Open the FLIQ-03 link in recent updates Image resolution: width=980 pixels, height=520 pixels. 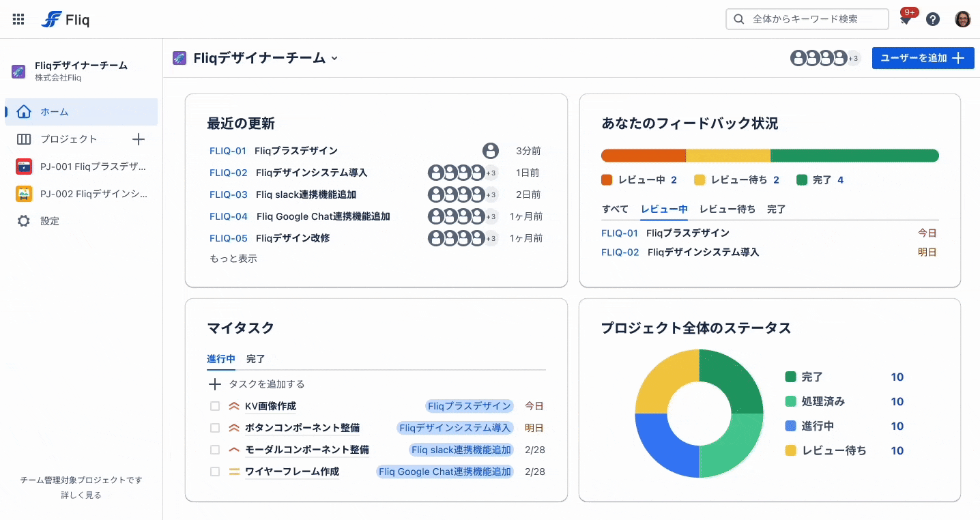pyautogui.click(x=229, y=194)
